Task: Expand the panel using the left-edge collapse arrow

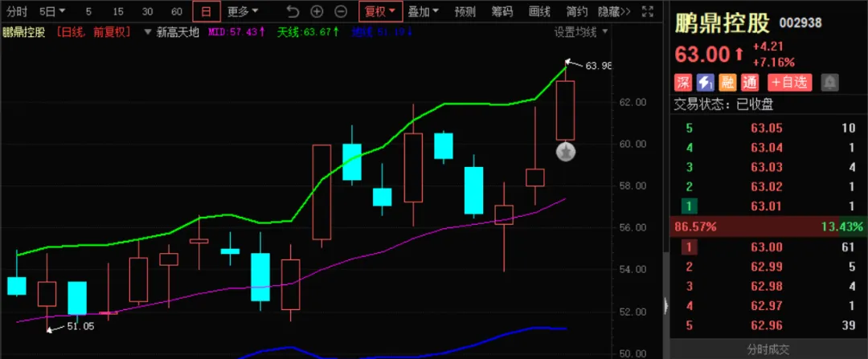Action: point(666,305)
